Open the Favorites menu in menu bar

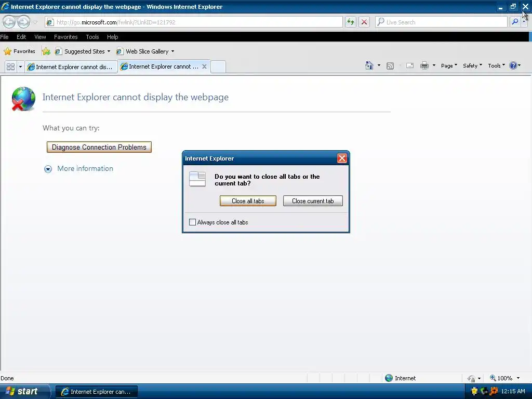[66, 37]
